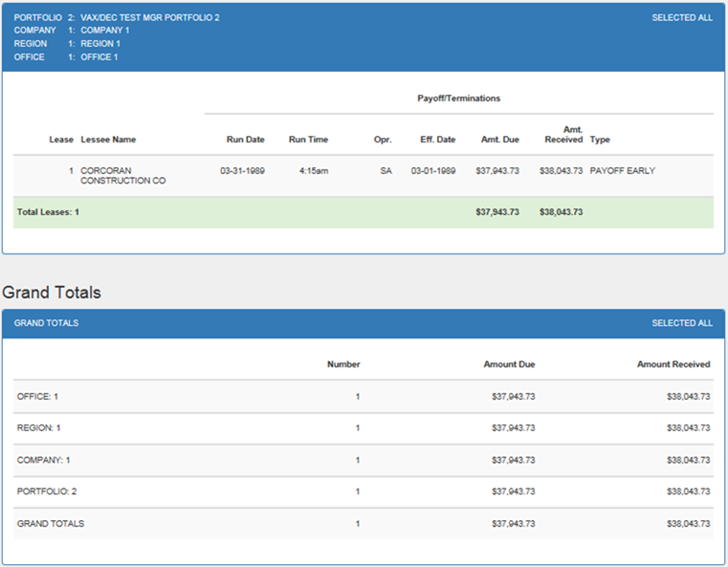This screenshot has width=728, height=567.
Task: Click Amount Received in COMPANY: 1 row
Action: coord(689,460)
